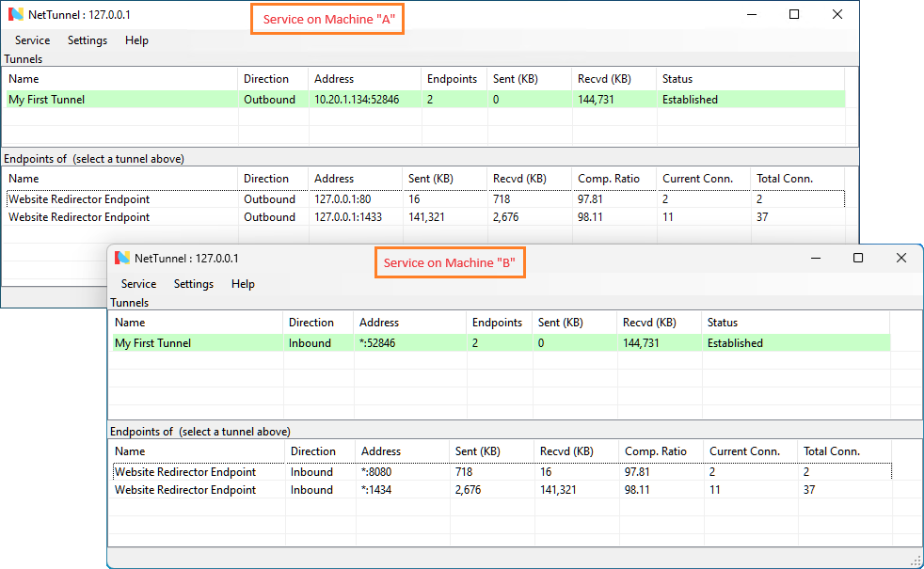924x569 pixels.
Task: Open the Service menu in the front window
Action: click(138, 284)
